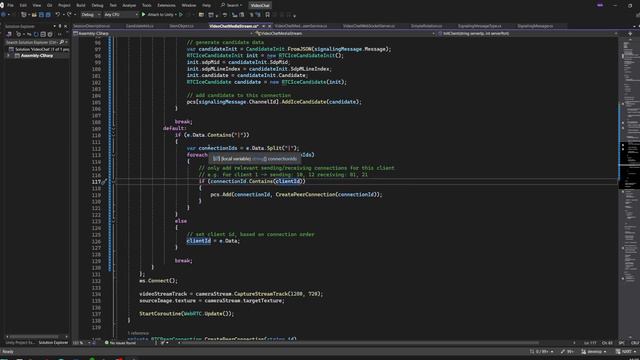Open the Edit menu
This screenshot has height=360, width=640.
coord(23,5)
